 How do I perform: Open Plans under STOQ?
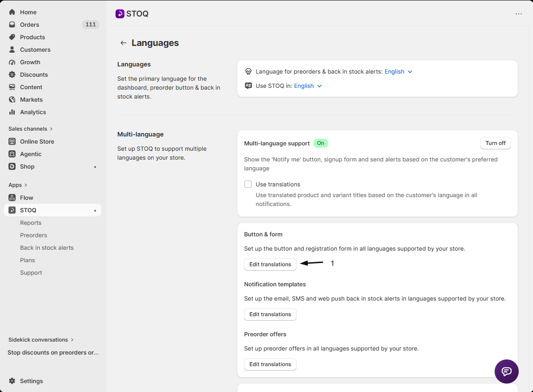point(28,260)
